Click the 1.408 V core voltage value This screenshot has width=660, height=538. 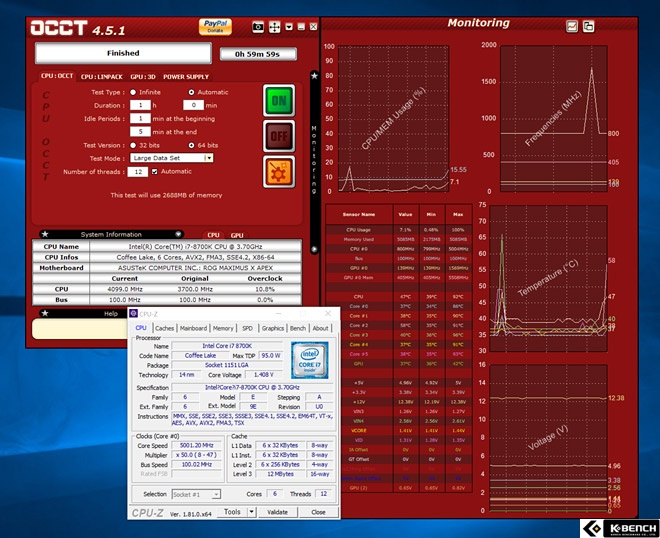263,374
